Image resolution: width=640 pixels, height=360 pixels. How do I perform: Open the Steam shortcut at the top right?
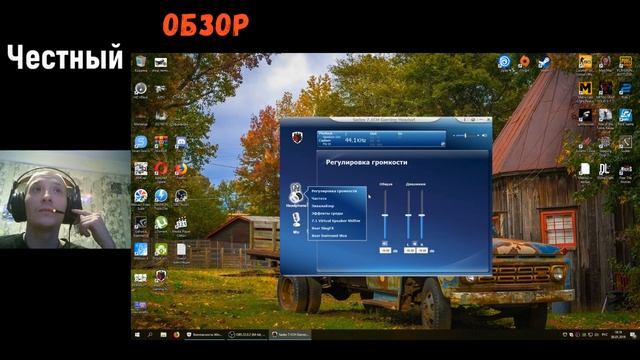tap(544, 63)
